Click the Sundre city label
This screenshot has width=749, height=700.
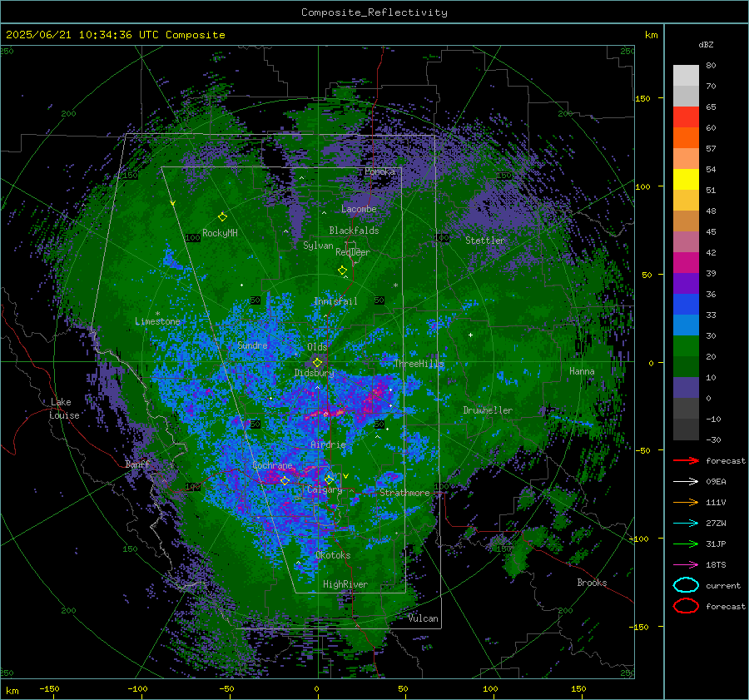click(x=252, y=345)
